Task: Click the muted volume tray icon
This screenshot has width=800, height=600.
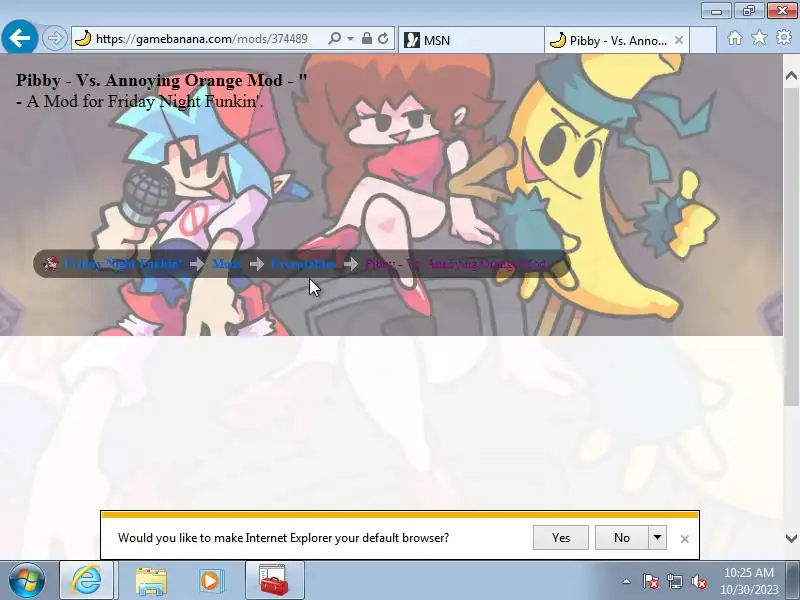Action: pyautogui.click(x=699, y=581)
